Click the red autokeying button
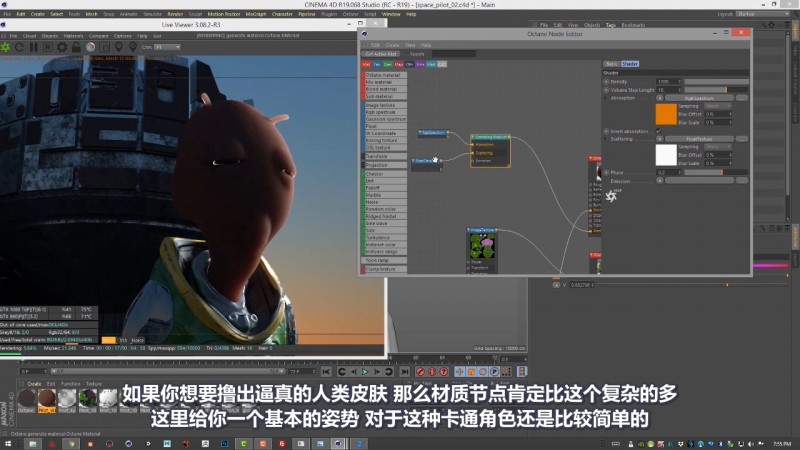The image size is (800, 450). (432, 371)
